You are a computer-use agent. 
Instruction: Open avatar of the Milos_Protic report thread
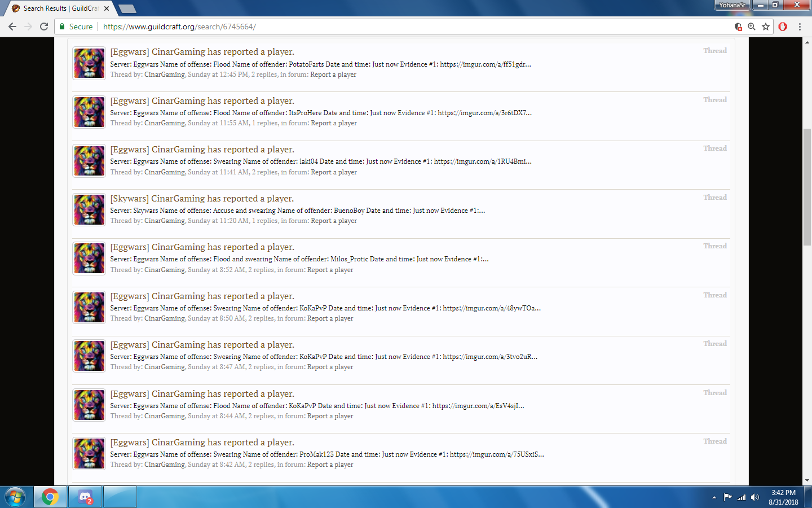tap(89, 259)
